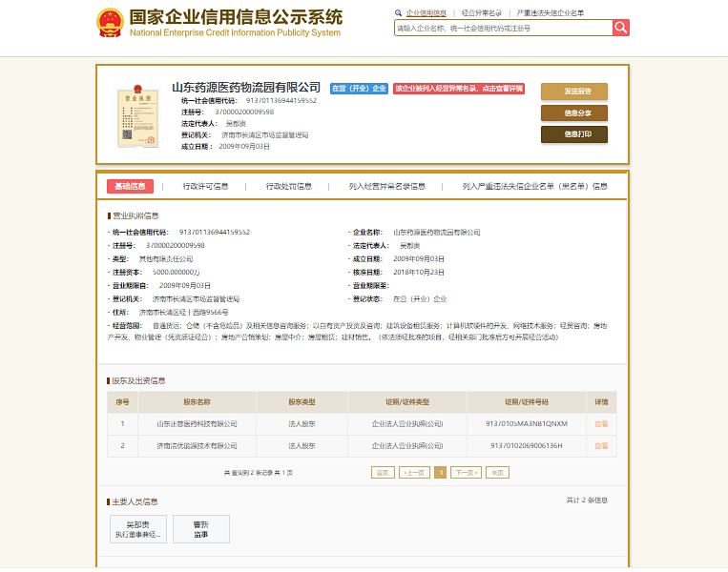Click certificate number 91370102069006136H
Screen dimensions: 728x572
[527, 446]
